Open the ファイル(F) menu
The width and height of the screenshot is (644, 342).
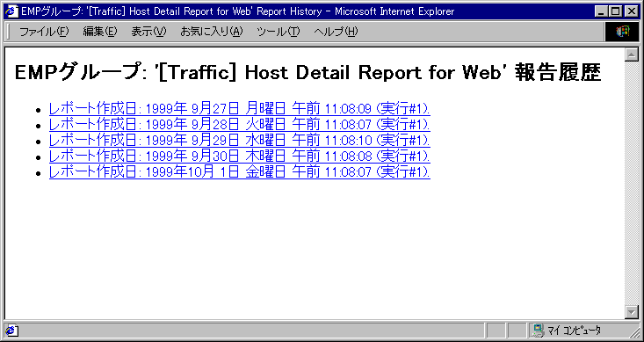[44, 32]
